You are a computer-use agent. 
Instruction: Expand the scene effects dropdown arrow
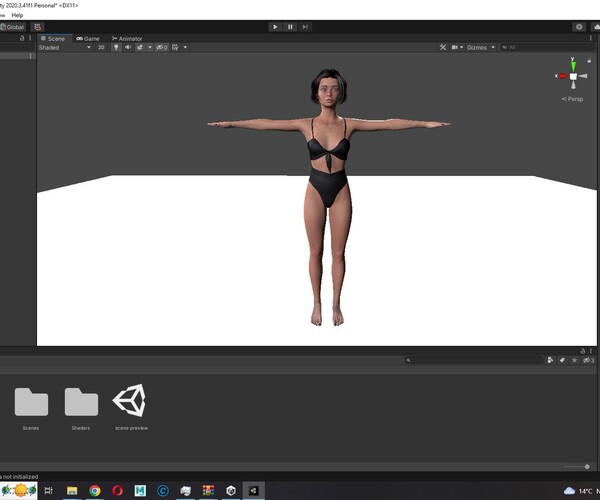click(150, 47)
